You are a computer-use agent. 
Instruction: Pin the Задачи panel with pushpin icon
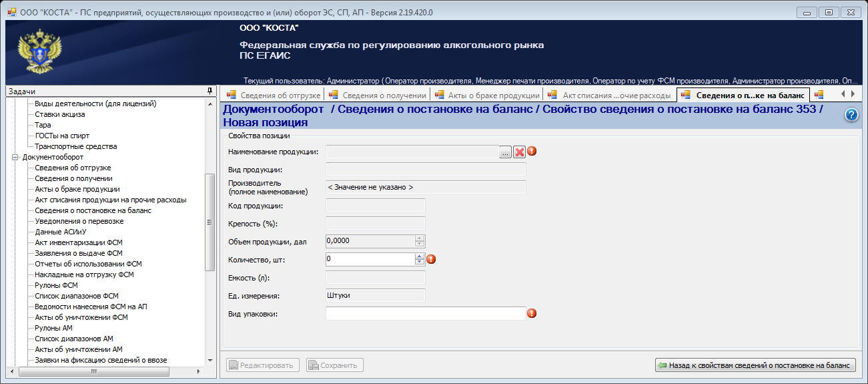[x=209, y=91]
